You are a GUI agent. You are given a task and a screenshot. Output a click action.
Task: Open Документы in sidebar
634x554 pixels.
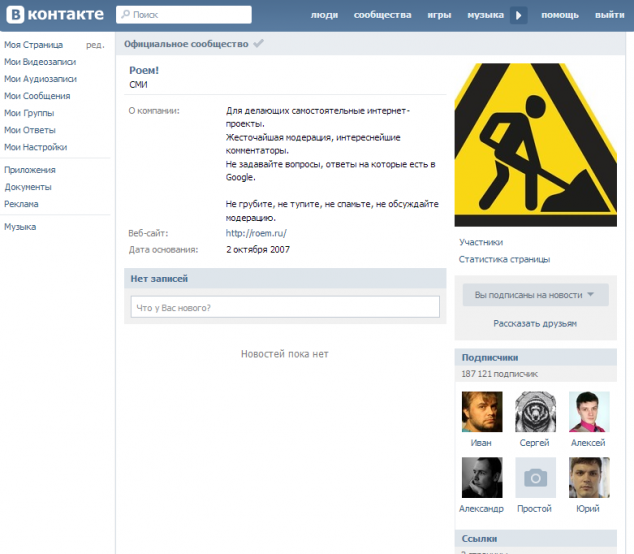[x=28, y=187]
